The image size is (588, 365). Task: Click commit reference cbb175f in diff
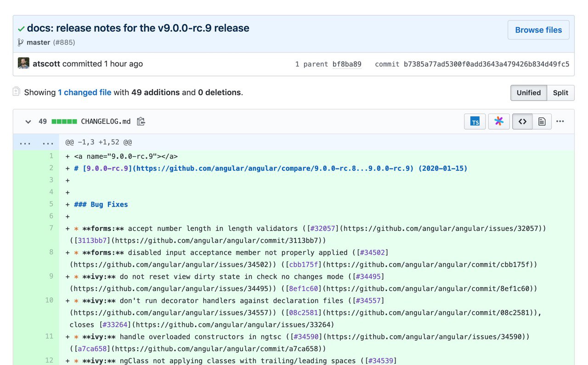click(x=304, y=264)
